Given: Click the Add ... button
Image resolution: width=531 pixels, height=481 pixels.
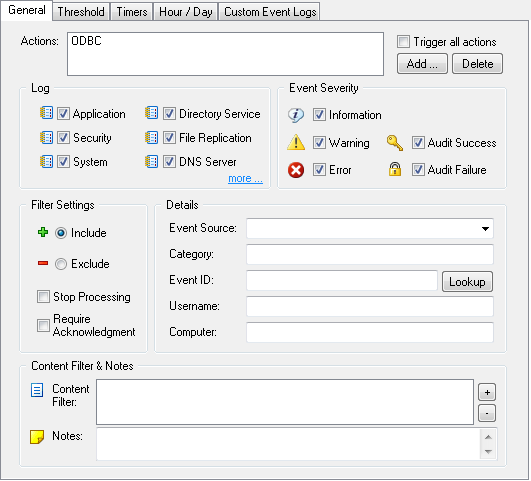Looking at the screenshot, I should pyautogui.click(x=422, y=64).
